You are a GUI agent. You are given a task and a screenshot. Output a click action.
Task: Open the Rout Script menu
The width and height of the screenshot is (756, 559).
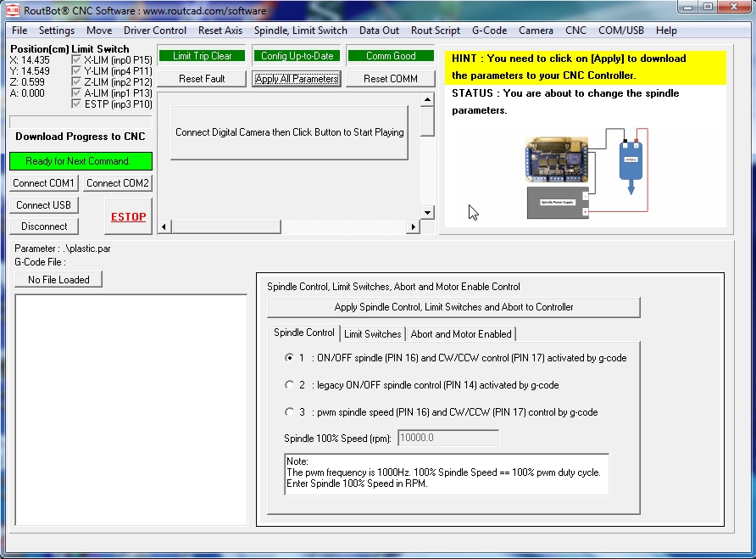click(436, 31)
